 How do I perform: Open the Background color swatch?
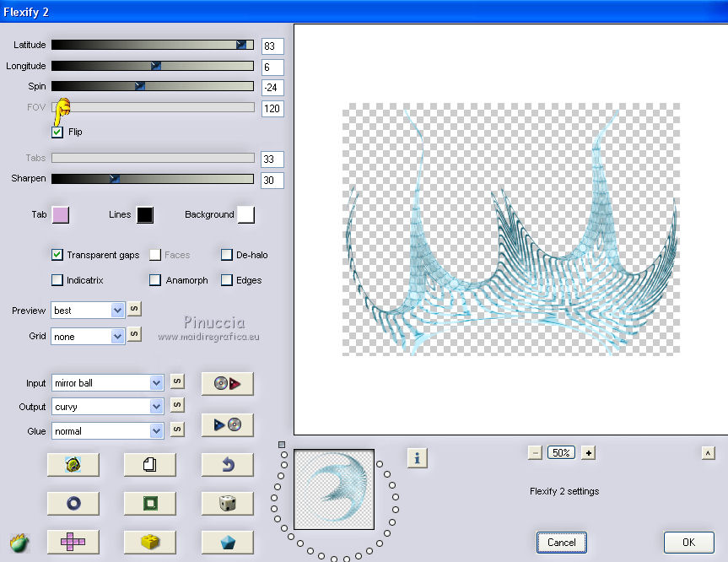pos(246,215)
